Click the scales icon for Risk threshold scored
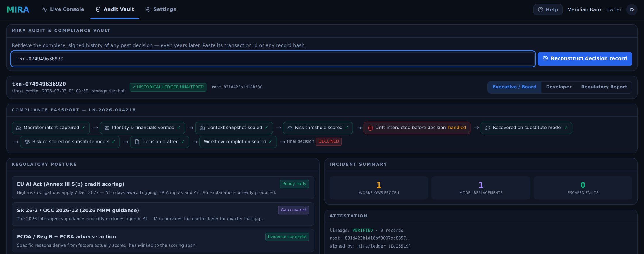Viewport: 644px width, 254px height. pyautogui.click(x=290, y=128)
